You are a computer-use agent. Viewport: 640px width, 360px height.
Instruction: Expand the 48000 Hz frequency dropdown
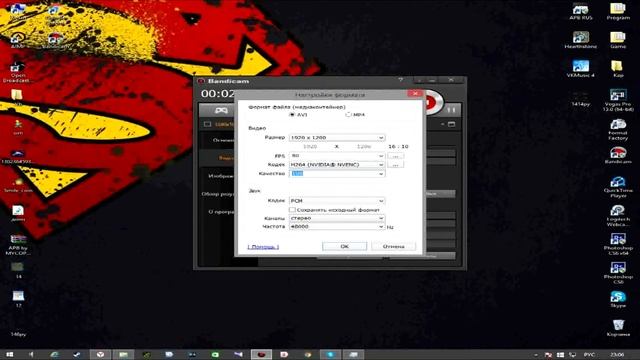(337, 227)
